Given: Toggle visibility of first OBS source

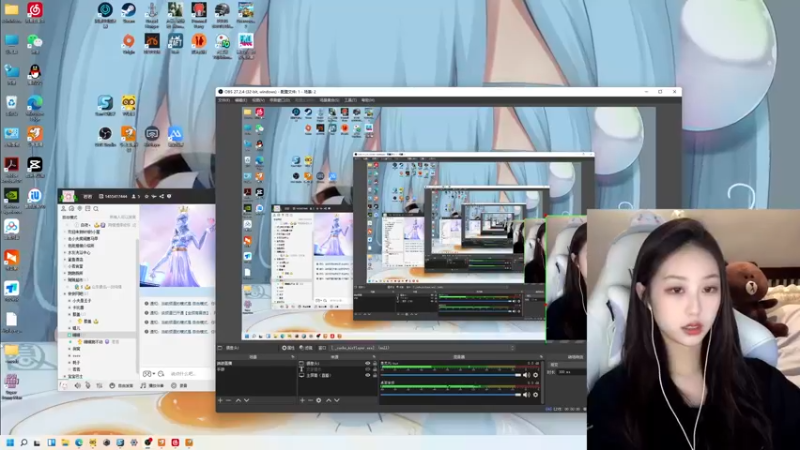Looking at the screenshot, I should coord(367,364).
